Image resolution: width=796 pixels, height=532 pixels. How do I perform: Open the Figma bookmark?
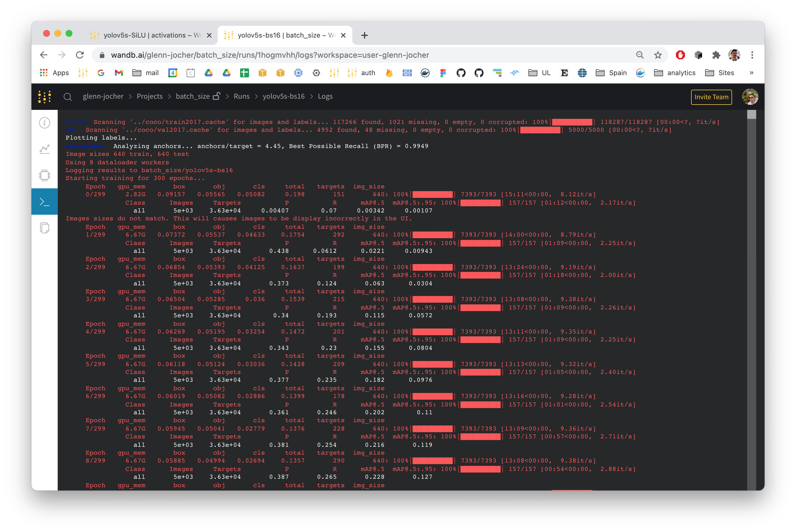click(x=443, y=73)
